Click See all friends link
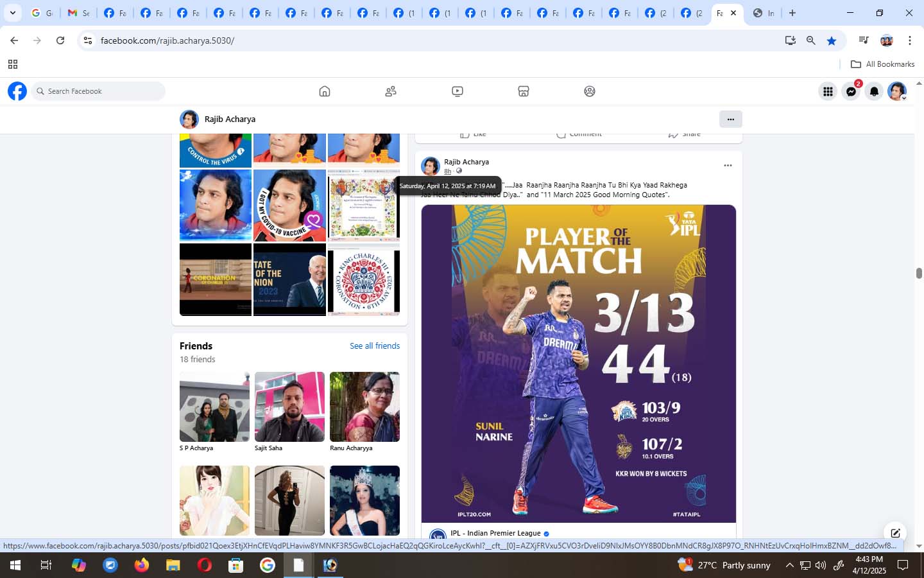 pyautogui.click(x=375, y=346)
